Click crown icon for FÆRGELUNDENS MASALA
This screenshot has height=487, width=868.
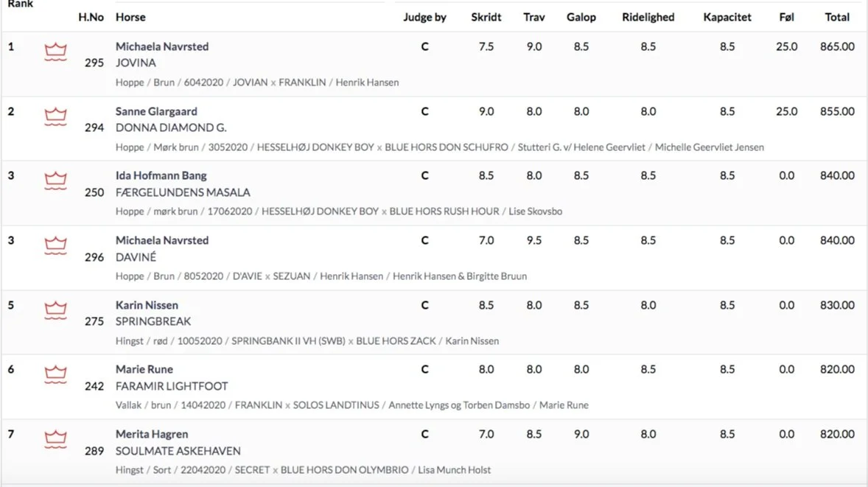[55, 181]
